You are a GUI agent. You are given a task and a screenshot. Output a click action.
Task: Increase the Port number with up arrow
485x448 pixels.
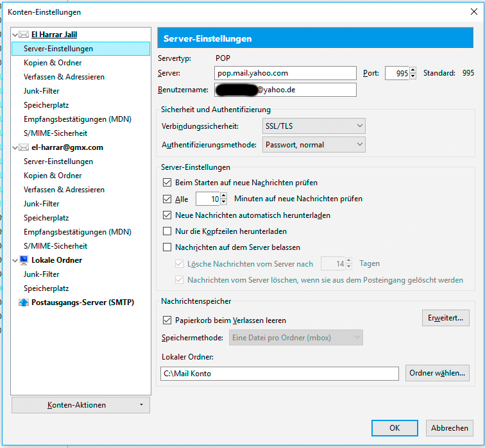tap(413, 70)
